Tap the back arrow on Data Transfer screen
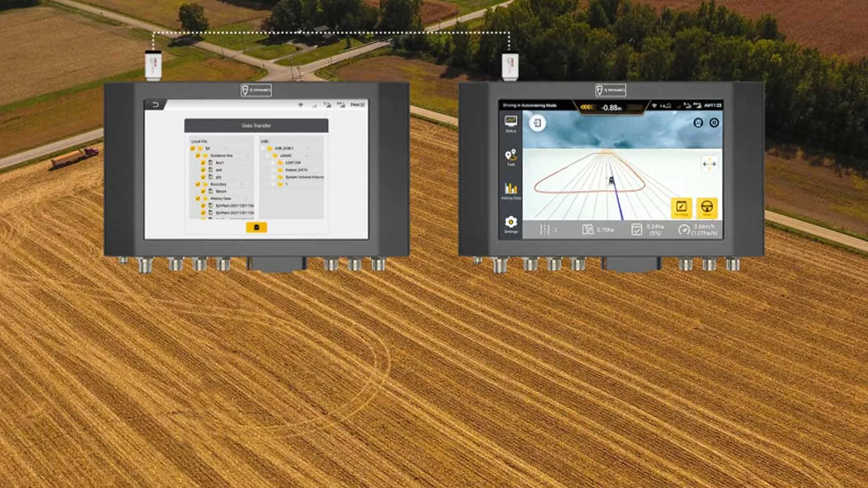This screenshot has width=868, height=488. (x=154, y=105)
